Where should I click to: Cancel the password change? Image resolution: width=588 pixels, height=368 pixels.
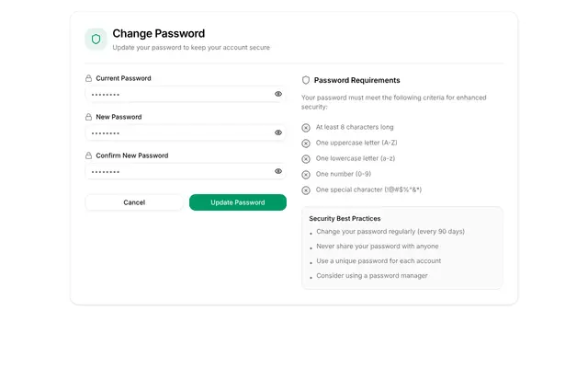coord(134,202)
